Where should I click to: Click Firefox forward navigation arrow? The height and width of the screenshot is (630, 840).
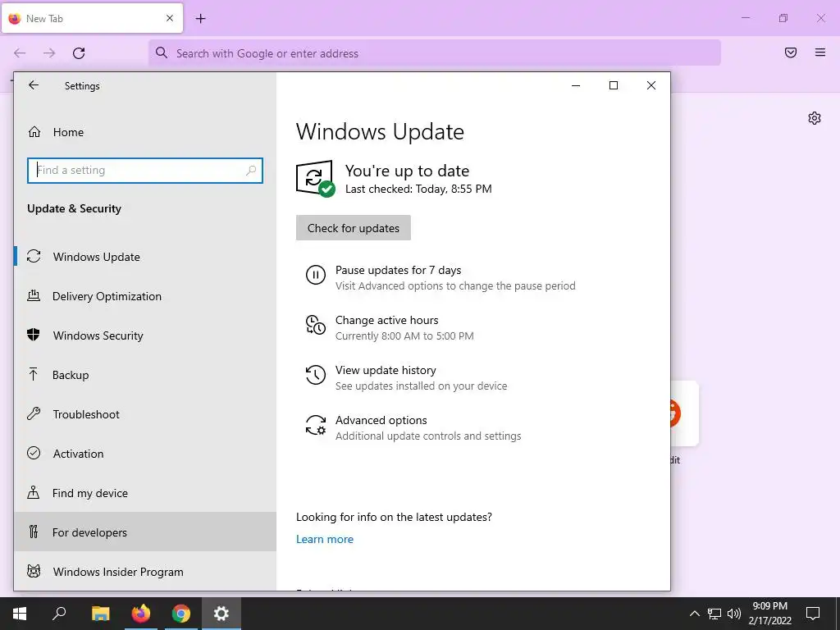(x=49, y=53)
